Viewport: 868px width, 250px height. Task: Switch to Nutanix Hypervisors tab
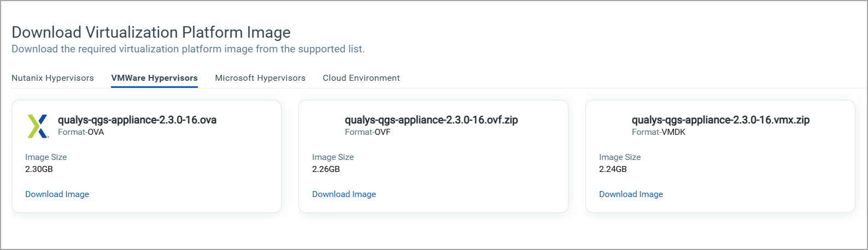(x=52, y=78)
